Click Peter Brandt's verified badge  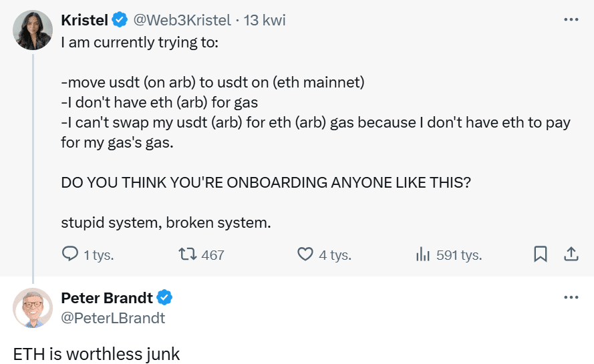(x=164, y=298)
